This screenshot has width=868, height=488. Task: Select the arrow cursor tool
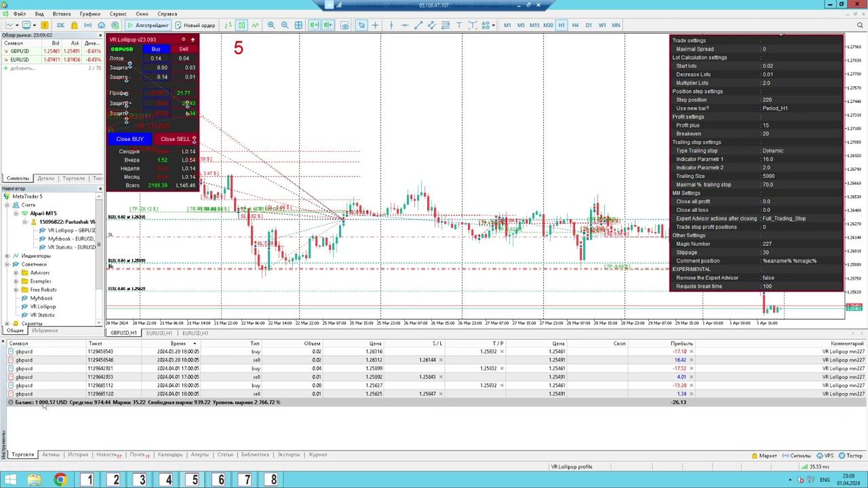click(361, 25)
